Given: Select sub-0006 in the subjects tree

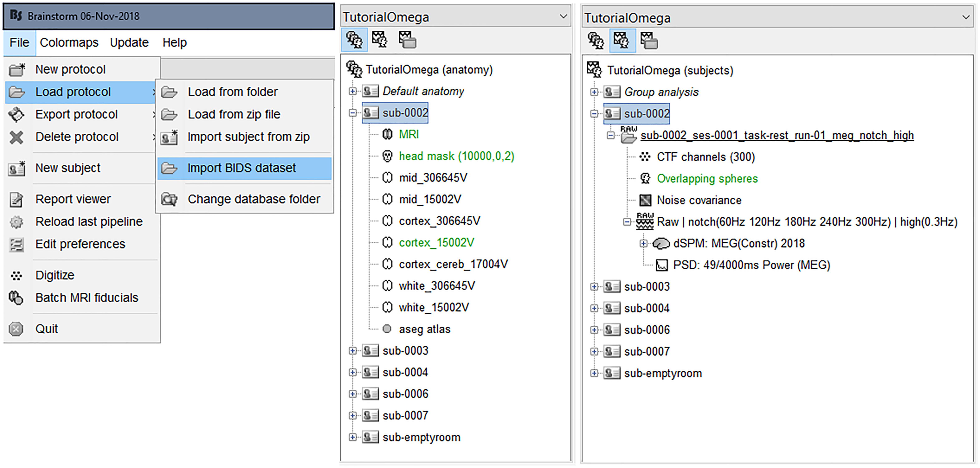Looking at the screenshot, I should click(647, 330).
